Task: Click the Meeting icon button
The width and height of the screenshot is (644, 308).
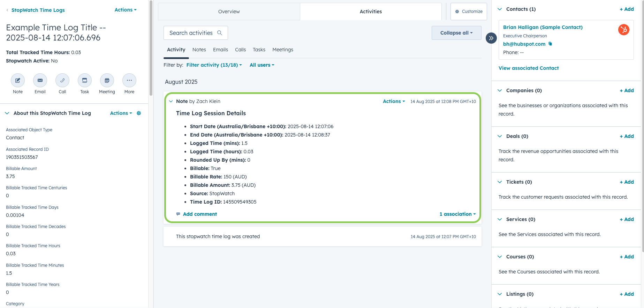Action: [107, 80]
